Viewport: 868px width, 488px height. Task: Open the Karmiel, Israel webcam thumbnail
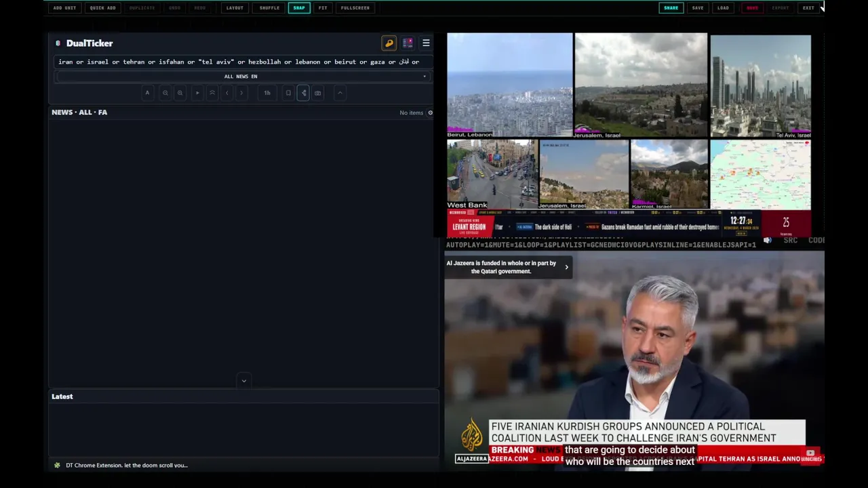point(669,174)
